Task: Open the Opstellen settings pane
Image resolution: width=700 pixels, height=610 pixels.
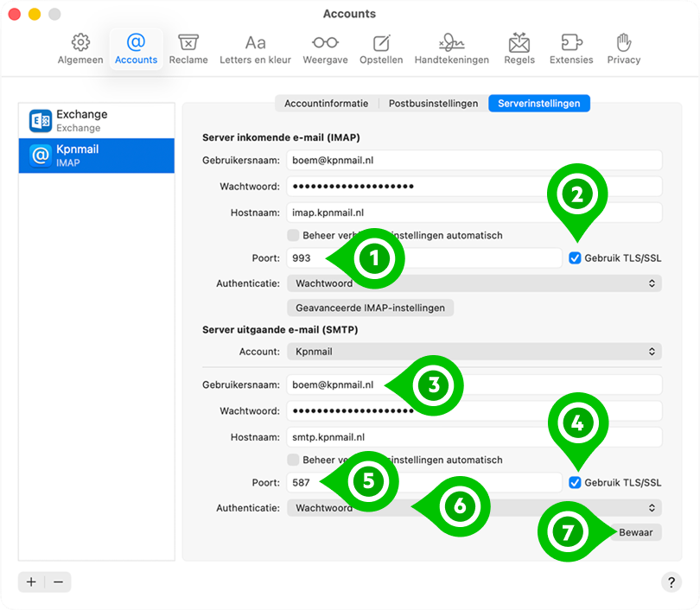Action: click(381, 48)
